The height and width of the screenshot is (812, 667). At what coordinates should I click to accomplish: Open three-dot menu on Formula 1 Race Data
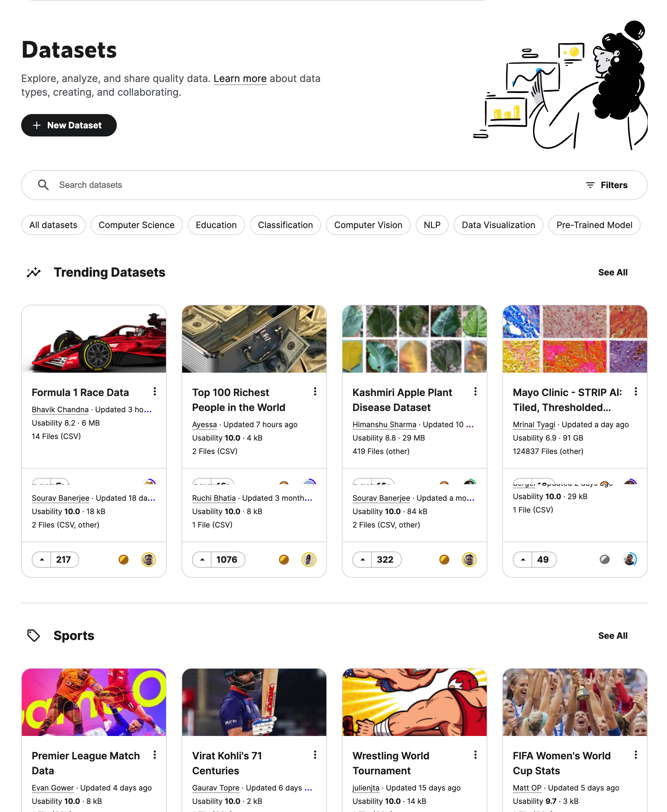pyautogui.click(x=155, y=391)
